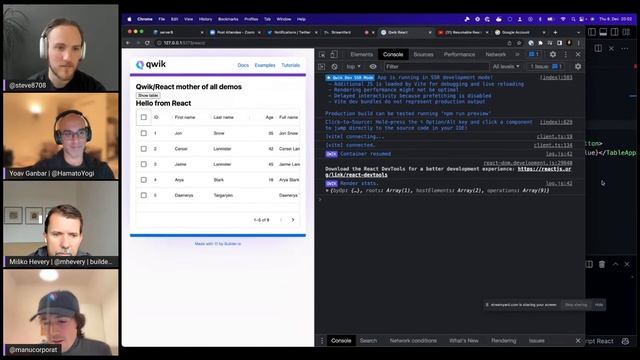
Task: Open the DevTools three-dot customize menu
Action: point(566,54)
